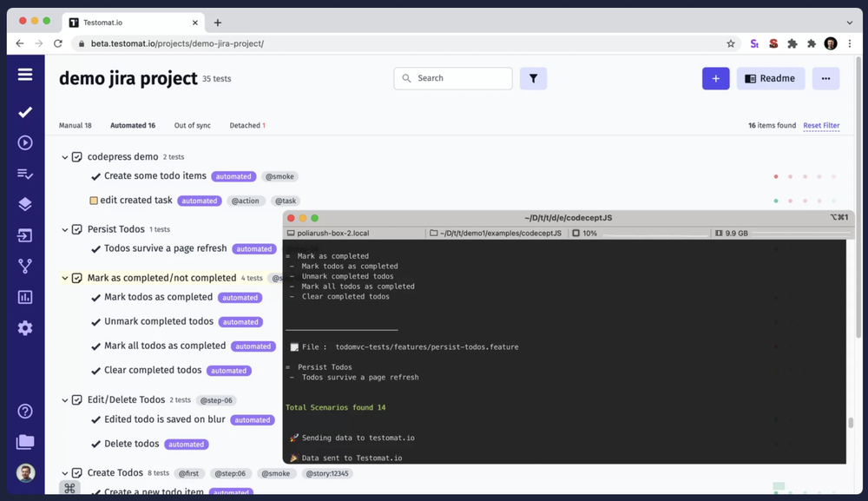Screen dimensions: 868x501
Task: Toggle Mark as completed/not completed checkbox
Action: [77, 278]
